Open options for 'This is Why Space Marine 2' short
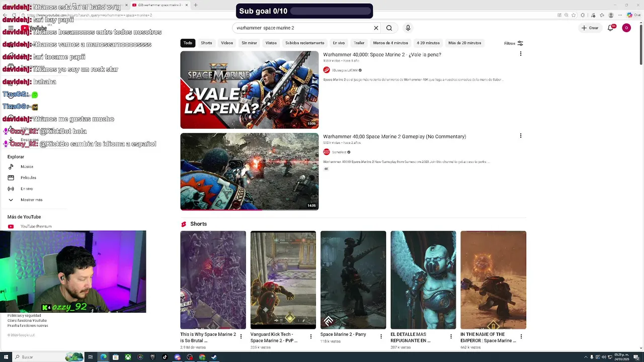The width and height of the screenshot is (644, 362). coord(241,336)
